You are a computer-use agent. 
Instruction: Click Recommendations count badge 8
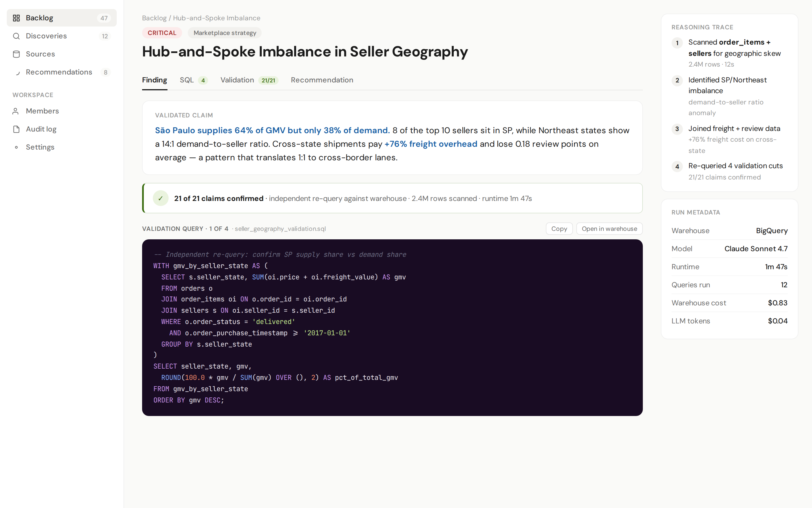tap(105, 72)
